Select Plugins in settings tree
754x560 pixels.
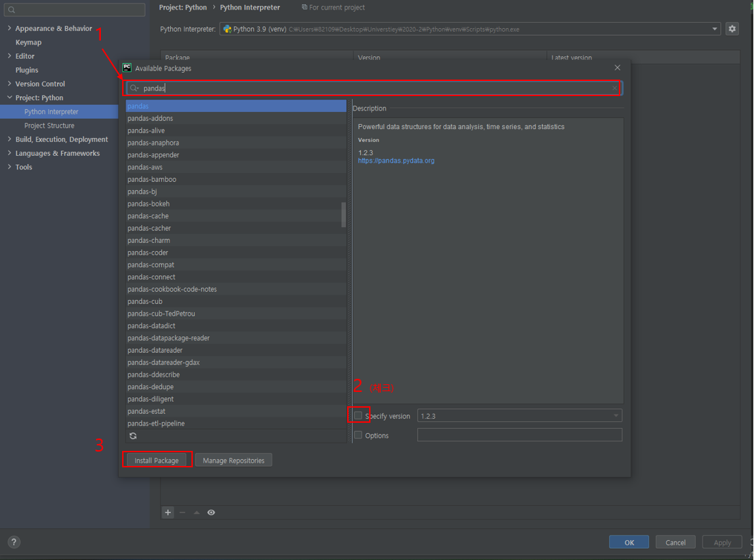27,70
